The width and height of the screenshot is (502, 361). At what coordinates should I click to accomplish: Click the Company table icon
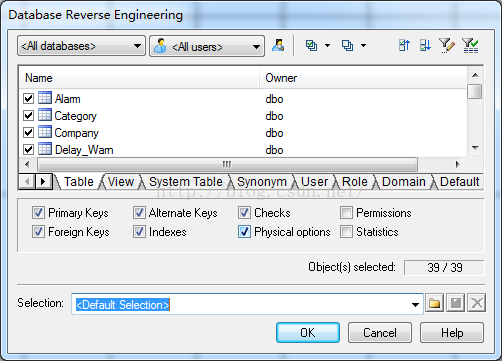click(x=45, y=132)
